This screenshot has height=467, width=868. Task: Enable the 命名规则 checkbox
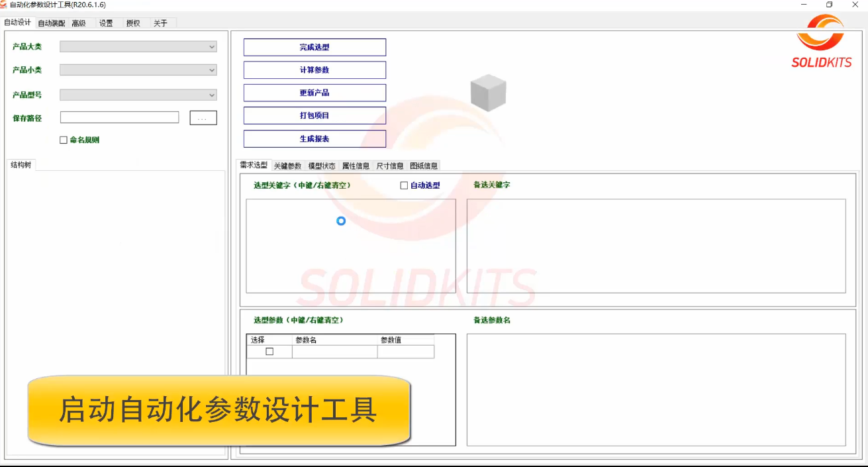pyautogui.click(x=64, y=140)
